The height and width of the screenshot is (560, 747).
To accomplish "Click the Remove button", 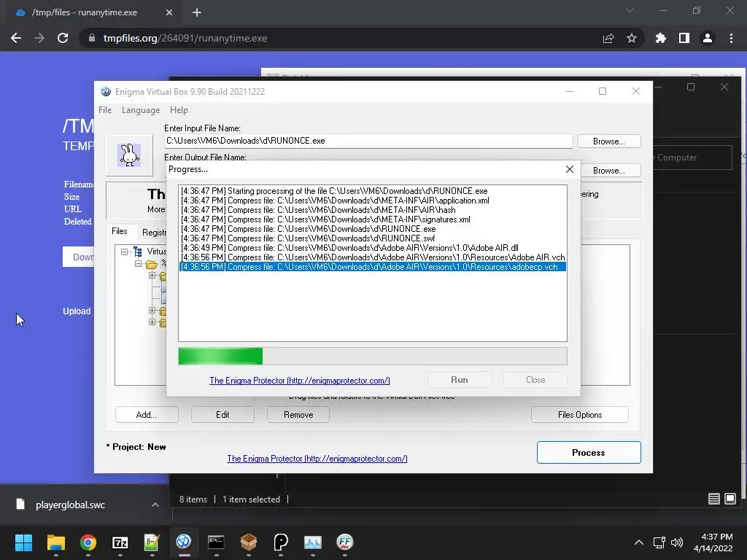I will 298,415.
